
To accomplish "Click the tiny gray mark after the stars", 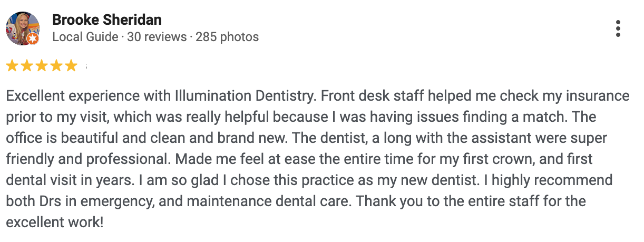I will click(x=86, y=67).
